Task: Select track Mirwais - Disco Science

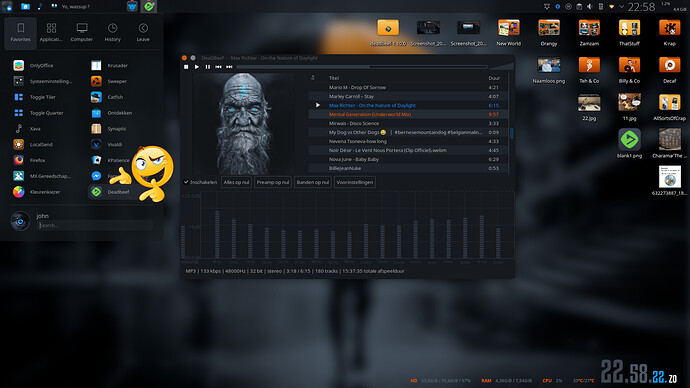Action: point(408,124)
